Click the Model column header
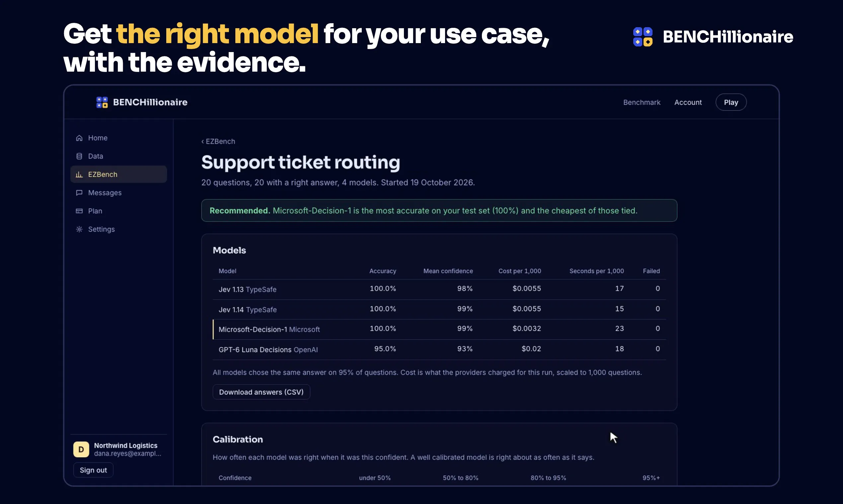Image resolution: width=843 pixels, height=504 pixels. click(227, 271)
